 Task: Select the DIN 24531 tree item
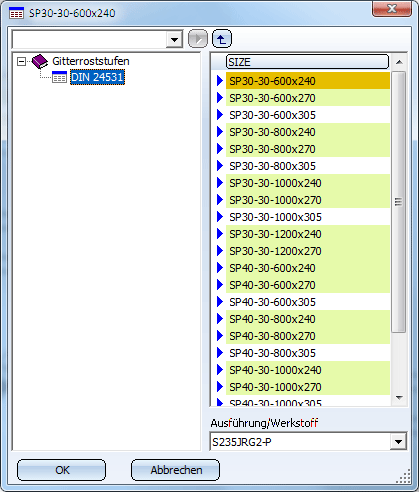click(97, 77)
